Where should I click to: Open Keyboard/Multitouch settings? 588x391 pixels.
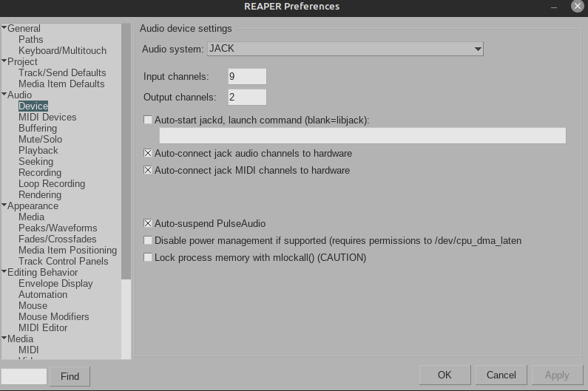coord(63,50)
